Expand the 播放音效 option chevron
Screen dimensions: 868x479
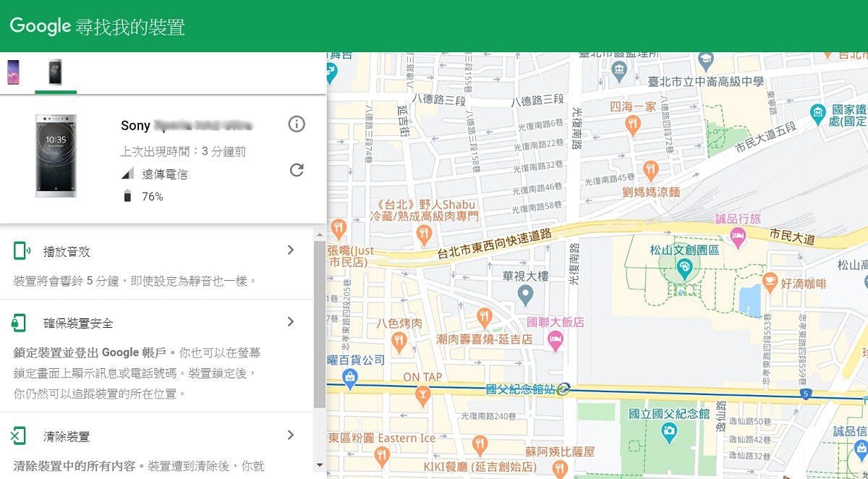click(291, 250)
